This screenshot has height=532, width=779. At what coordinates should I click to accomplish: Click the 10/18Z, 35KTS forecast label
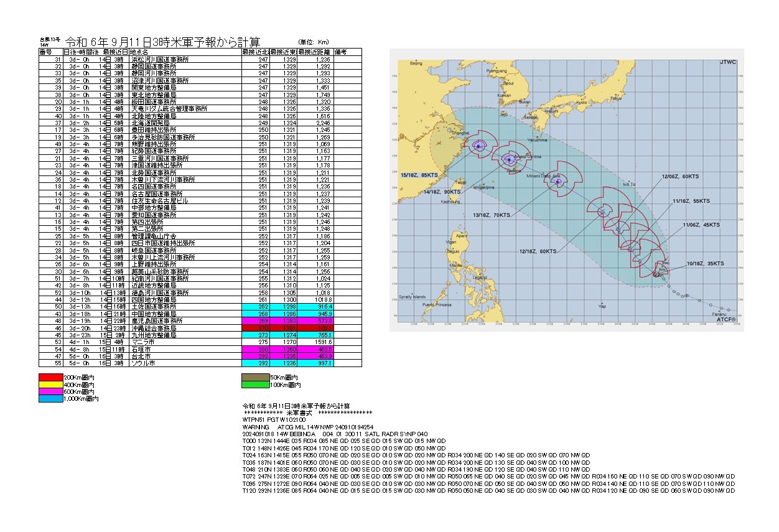click(706, 264)
